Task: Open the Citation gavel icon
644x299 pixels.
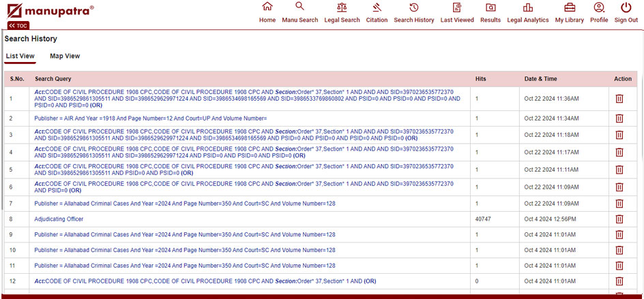Action: [x=377, y=7]
